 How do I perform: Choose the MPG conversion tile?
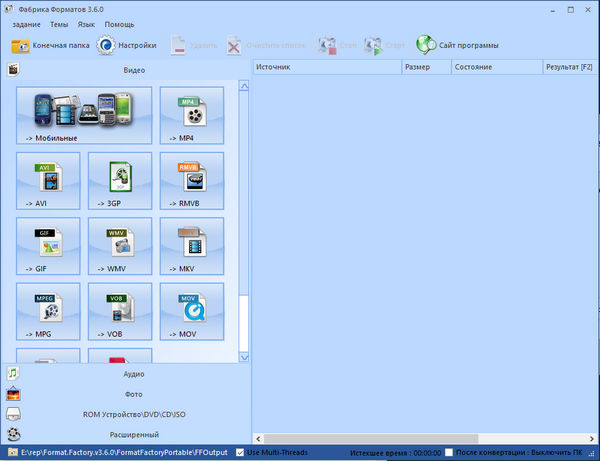48,311
